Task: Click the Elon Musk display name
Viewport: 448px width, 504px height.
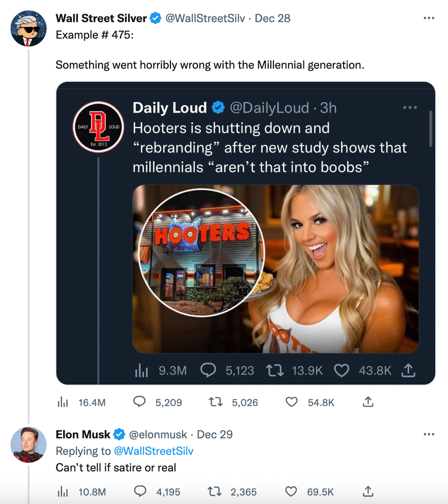Action: (83, 434)
